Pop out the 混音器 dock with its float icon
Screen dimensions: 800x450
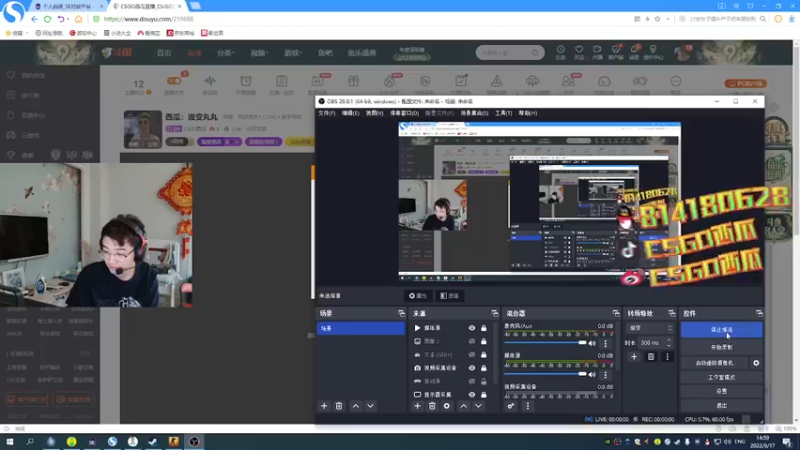[x=616, y=313]
